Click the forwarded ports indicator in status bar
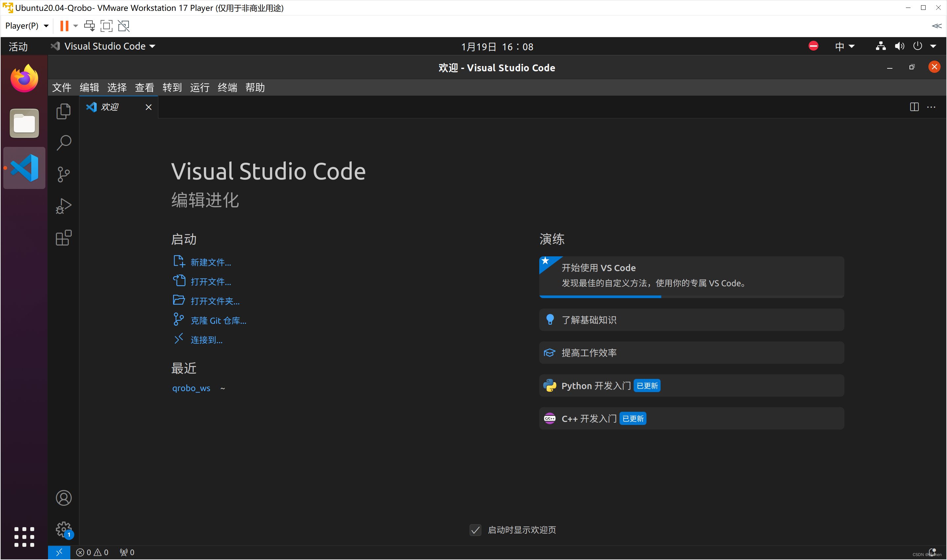This screenshot has height=560, width=947. (x=127, y=552)
